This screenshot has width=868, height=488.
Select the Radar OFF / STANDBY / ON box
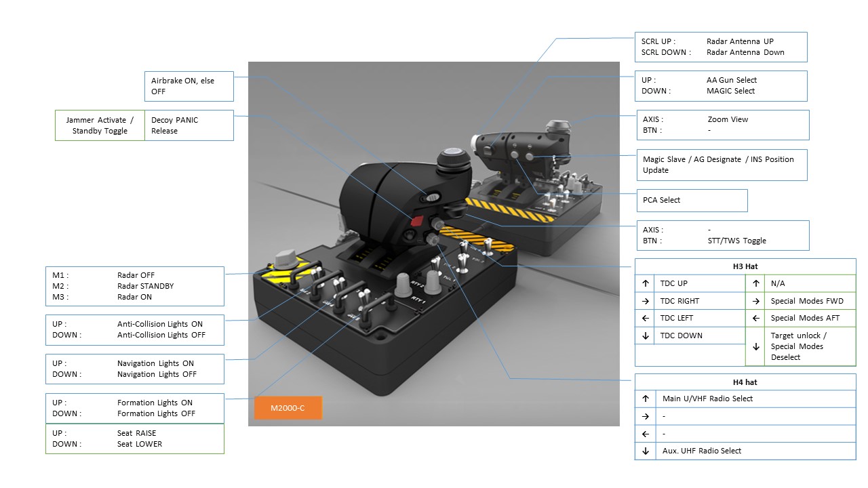point(134,286)
